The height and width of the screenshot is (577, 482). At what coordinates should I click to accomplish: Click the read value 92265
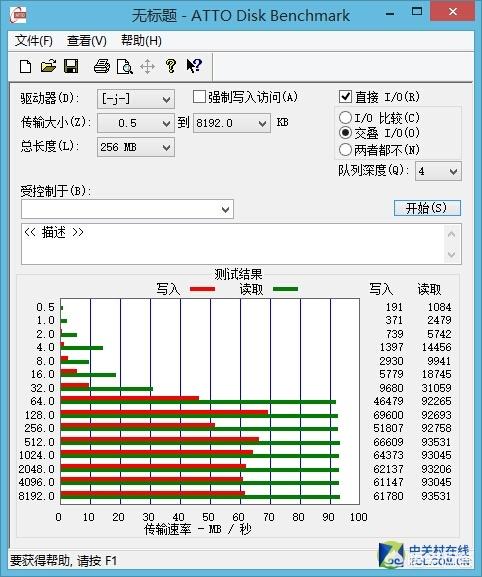pos(436,401)
